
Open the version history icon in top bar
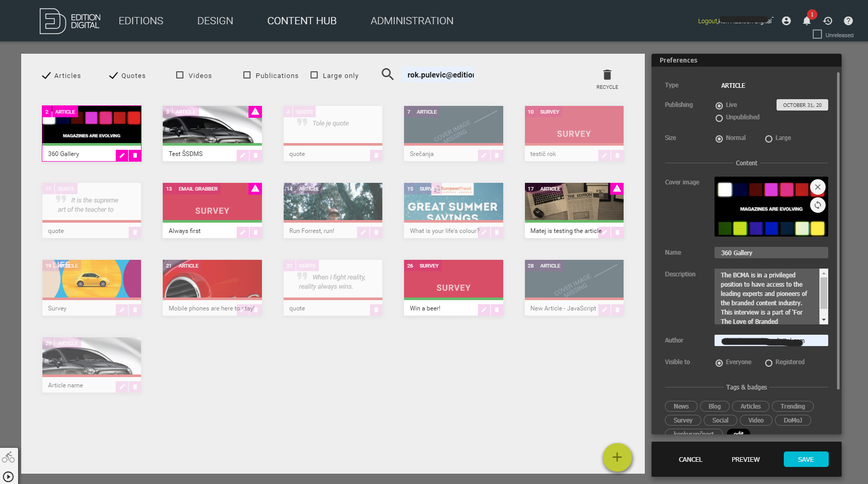pyautogui.click(x=828, y=21)
